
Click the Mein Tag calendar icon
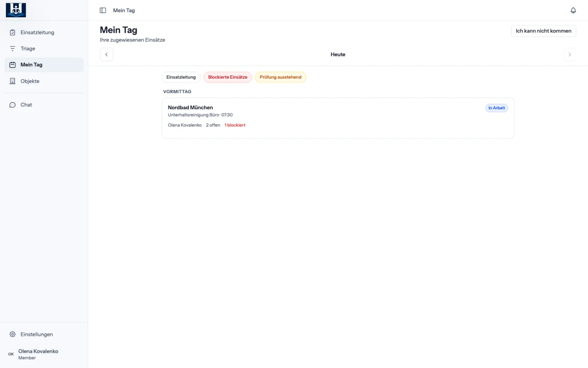[x=12, y=65]
